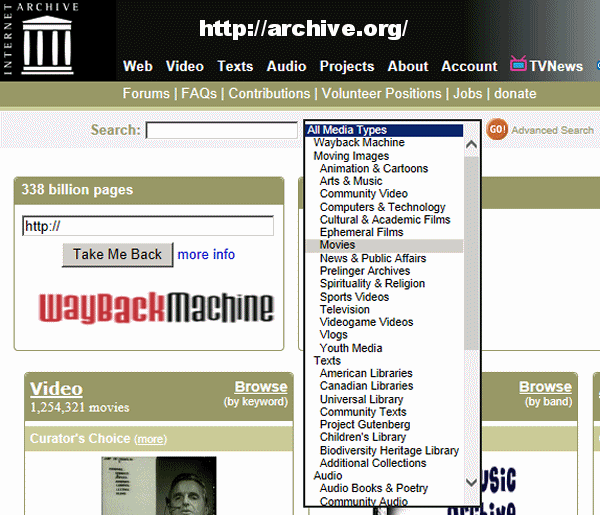Open the Wayback more info link
The image size is (600, 515).
coord(206,254)
